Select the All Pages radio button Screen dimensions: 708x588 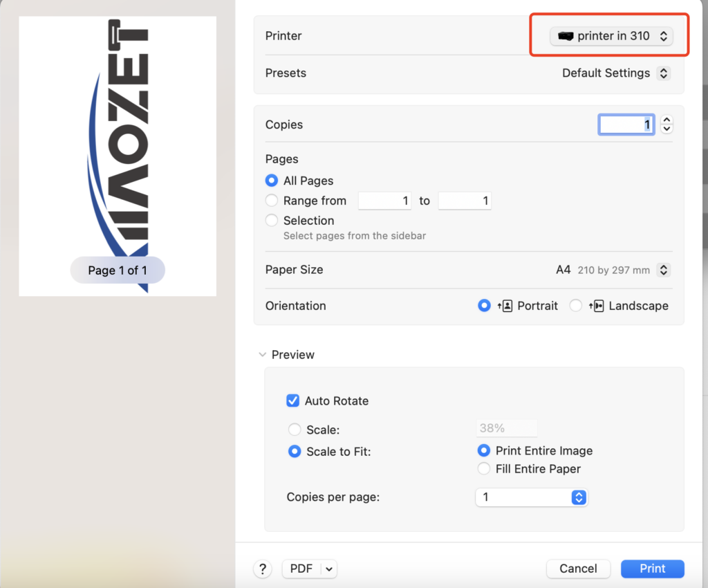pyautogui.click(x=272, y=181)
